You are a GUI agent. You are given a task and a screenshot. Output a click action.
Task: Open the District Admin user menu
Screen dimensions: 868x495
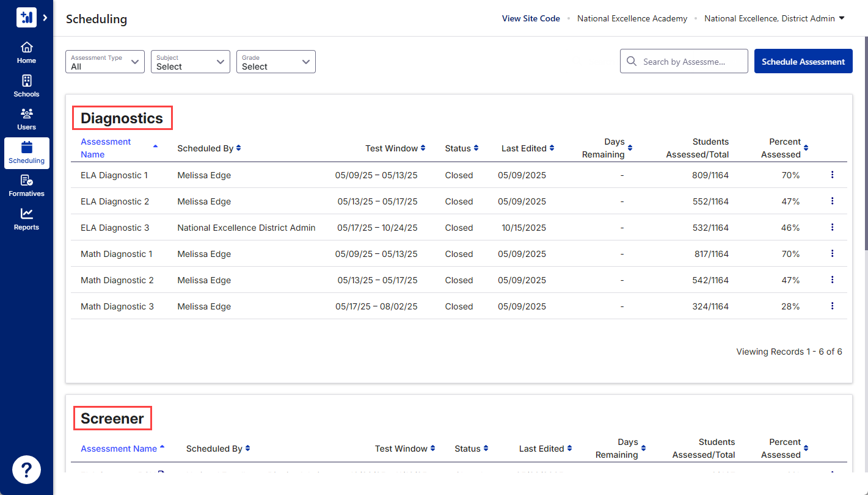tap(775, 18)
